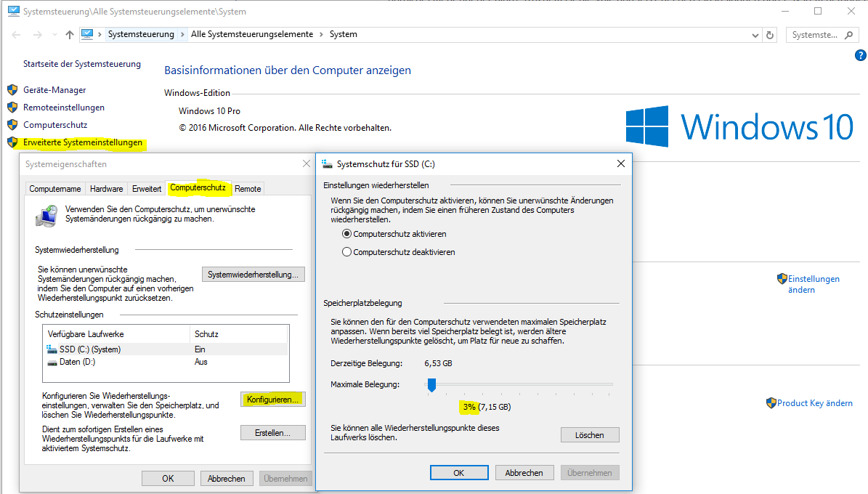Screen dimensions: 868x494
Task: Click the 6,53 GB Derzeitige Belegung value
Action: (439, 363)
